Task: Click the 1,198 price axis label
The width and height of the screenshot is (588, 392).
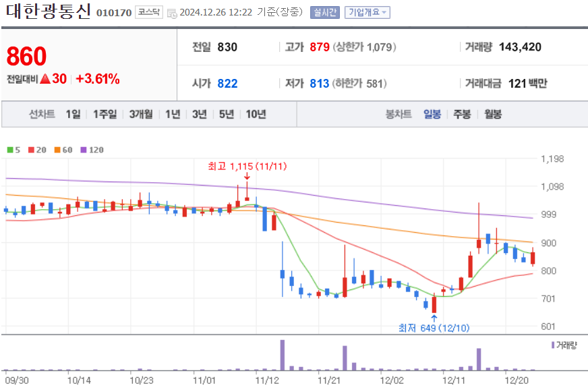Action: [552, 159]
